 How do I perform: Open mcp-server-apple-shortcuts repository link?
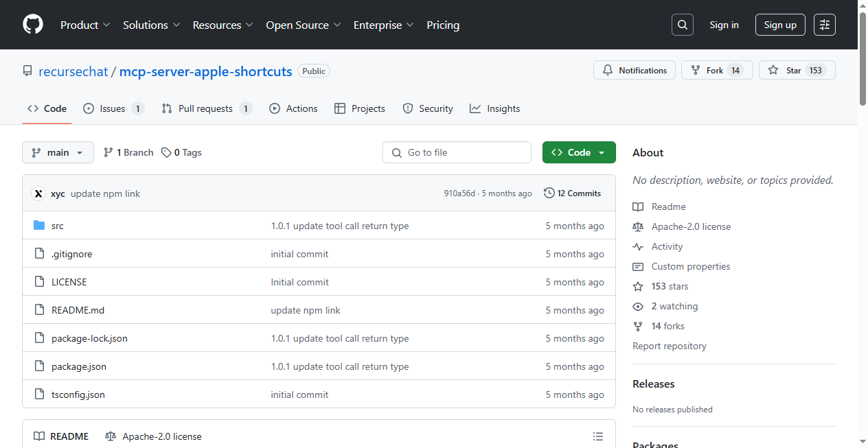coord(206,71)
